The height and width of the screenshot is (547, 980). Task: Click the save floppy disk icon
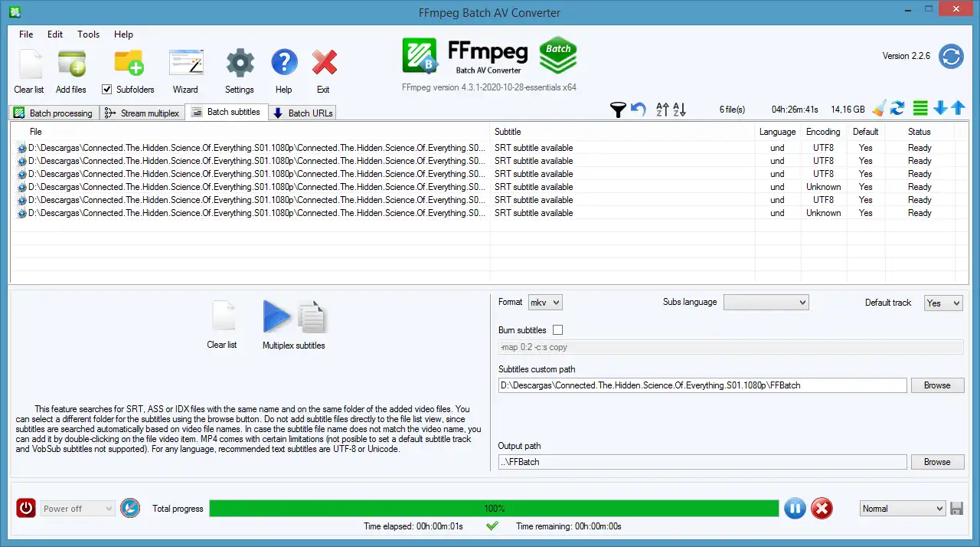957,508
